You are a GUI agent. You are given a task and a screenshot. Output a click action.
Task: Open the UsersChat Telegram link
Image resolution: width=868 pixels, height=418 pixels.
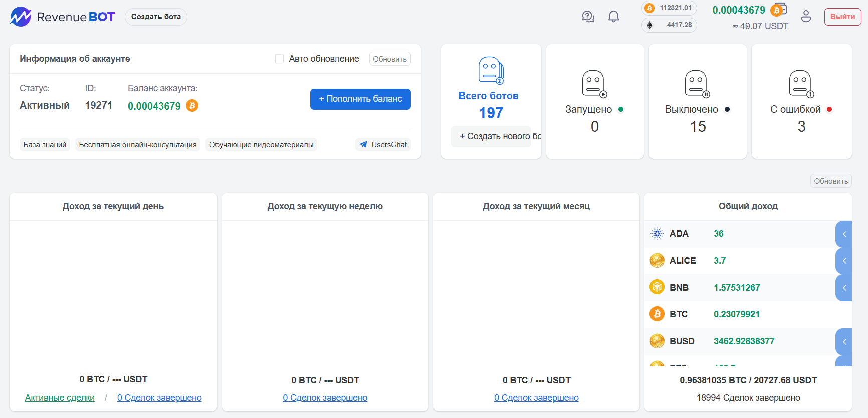pos(383,145)
